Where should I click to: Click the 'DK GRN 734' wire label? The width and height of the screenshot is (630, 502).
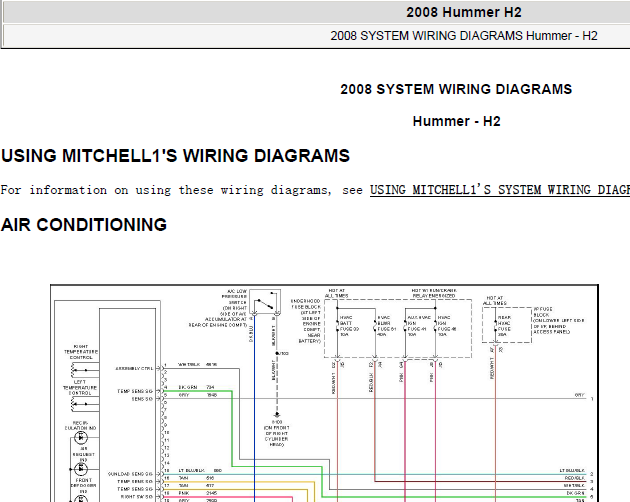tap(196, 387)
